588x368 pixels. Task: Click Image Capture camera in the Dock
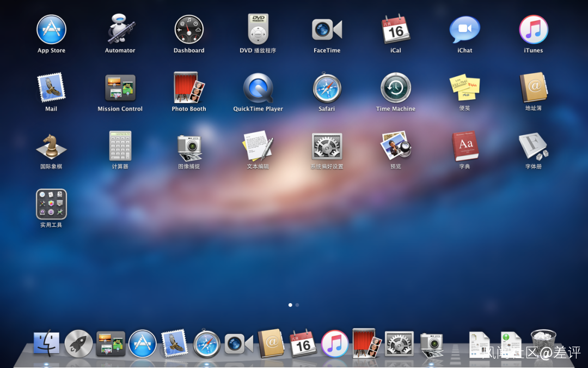point(432,345)
